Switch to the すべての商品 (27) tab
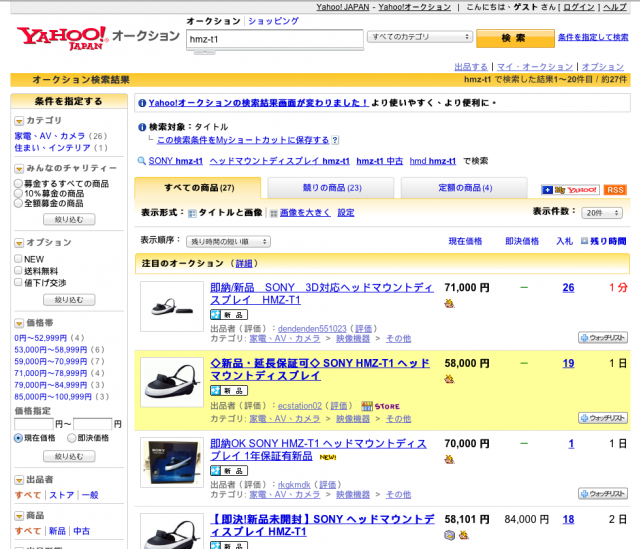Screen dimensions: 640x549 tap(198, 188)
